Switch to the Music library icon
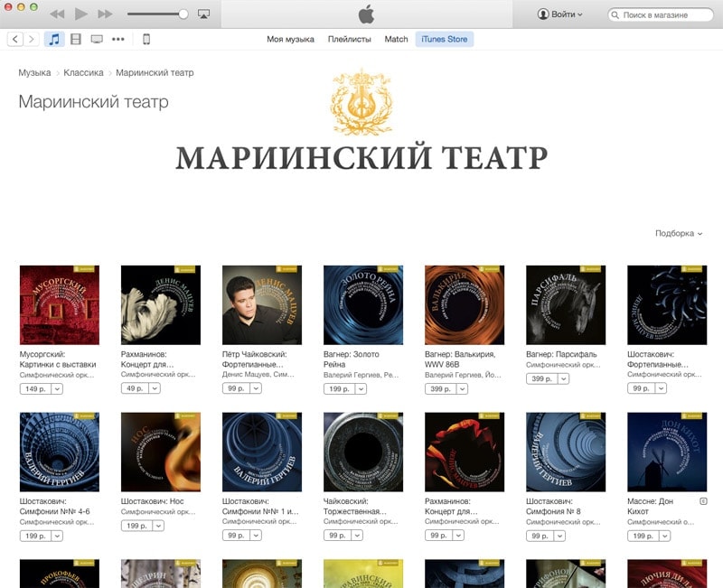 (x=54, y=39)
